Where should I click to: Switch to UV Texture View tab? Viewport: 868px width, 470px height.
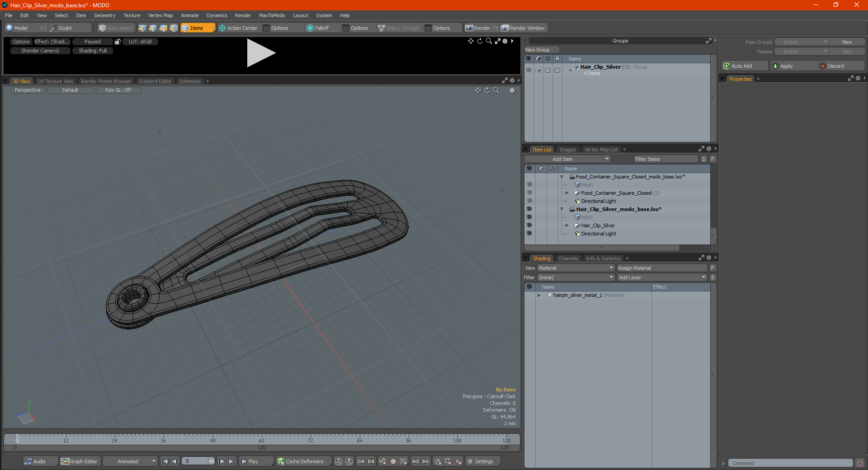click(x=56, y=81)
